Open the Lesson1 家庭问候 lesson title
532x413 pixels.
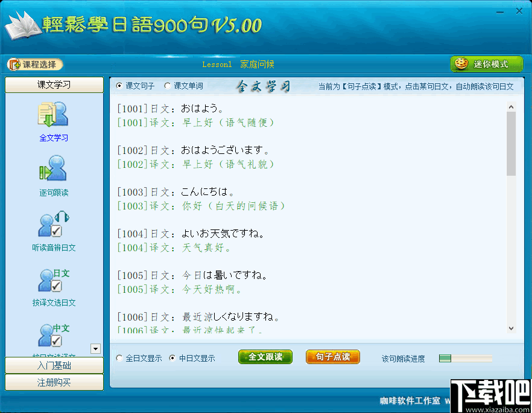(238, 64)
